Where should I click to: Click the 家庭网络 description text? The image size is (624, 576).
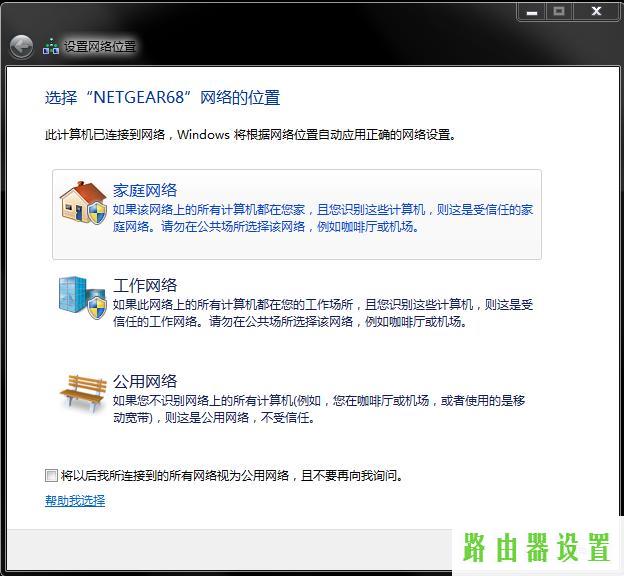pos(322,218)
